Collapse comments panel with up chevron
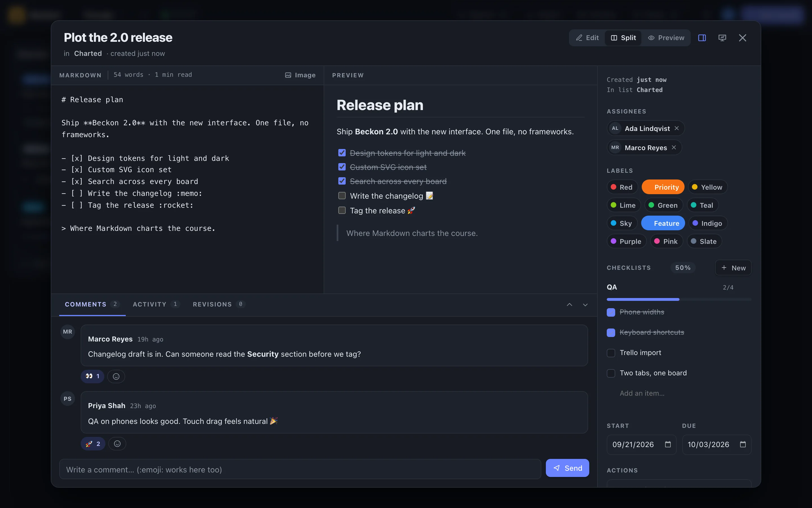812x508 pixels. [570, 305]
